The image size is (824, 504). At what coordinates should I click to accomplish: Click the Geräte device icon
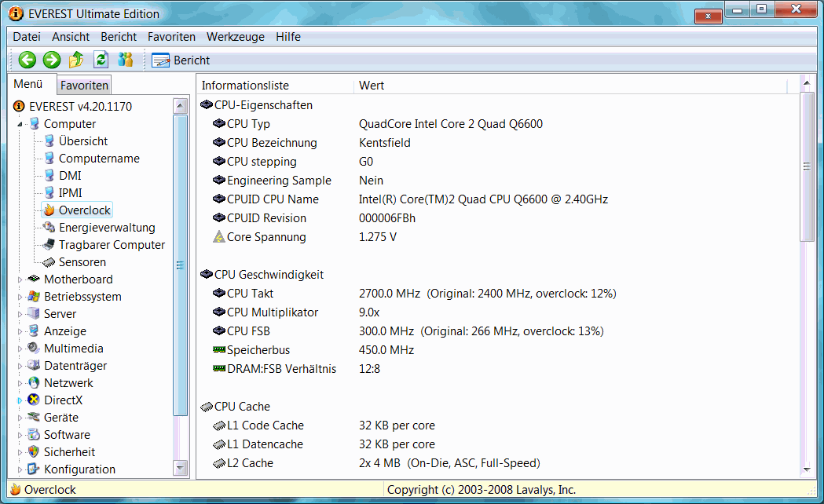click(x=34, y=417)
